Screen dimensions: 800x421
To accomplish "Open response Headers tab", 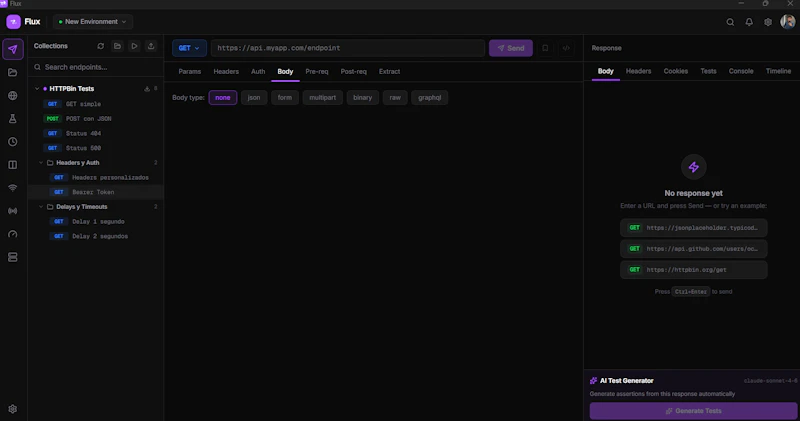I will pos(638,71).
